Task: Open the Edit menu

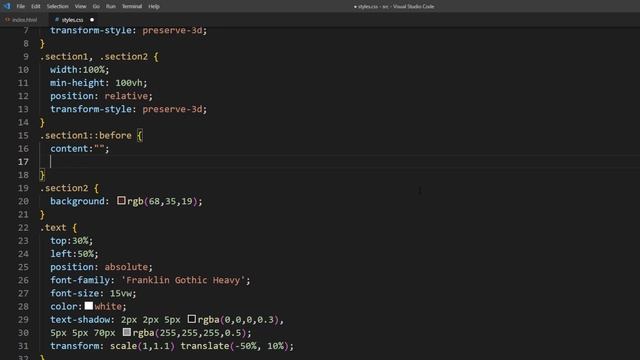Action: point(36,7)
